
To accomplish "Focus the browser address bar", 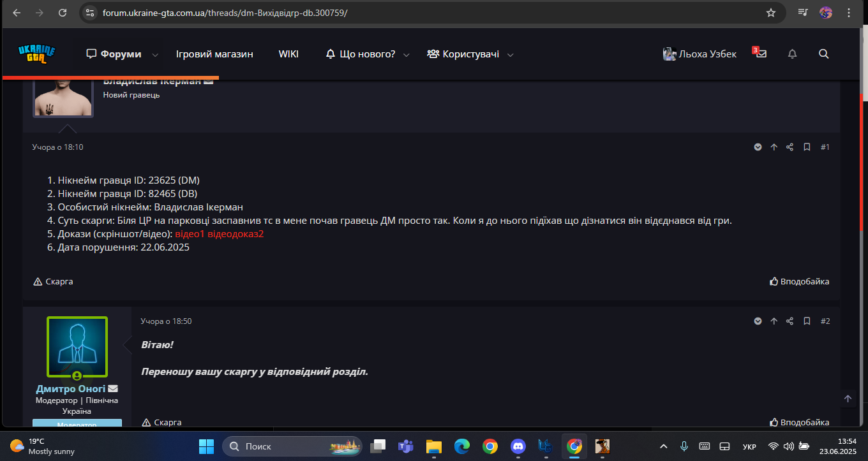I will 421,13.
